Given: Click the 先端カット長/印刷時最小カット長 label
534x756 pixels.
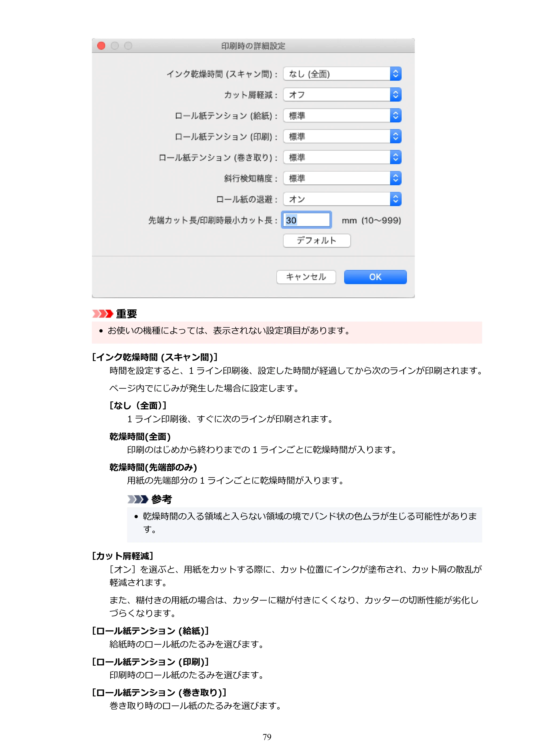Looking at the screenshot, I should (x=213, y=220).
